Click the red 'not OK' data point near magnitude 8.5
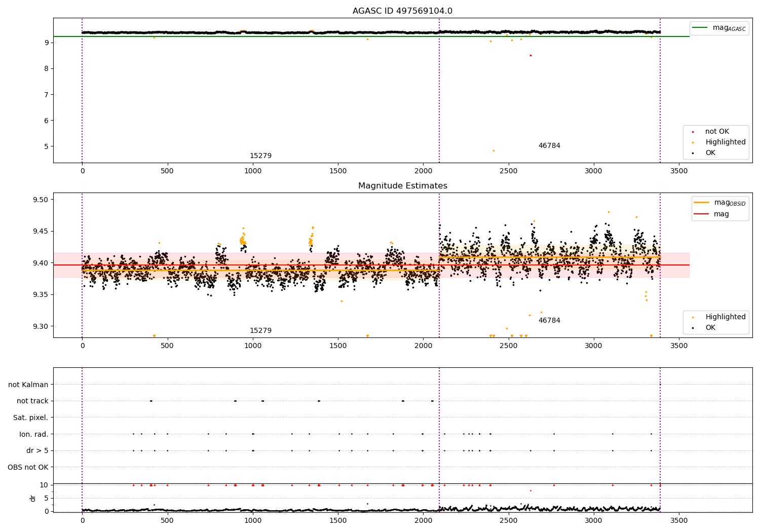The height and width of the screenshot is (532, 760). click(x=530, y=55)
